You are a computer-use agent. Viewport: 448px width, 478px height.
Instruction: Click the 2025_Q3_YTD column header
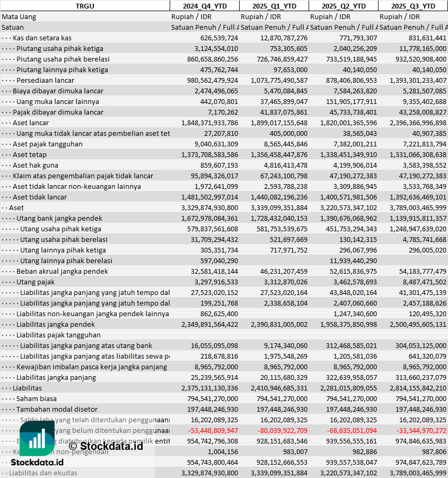(413, 6)
